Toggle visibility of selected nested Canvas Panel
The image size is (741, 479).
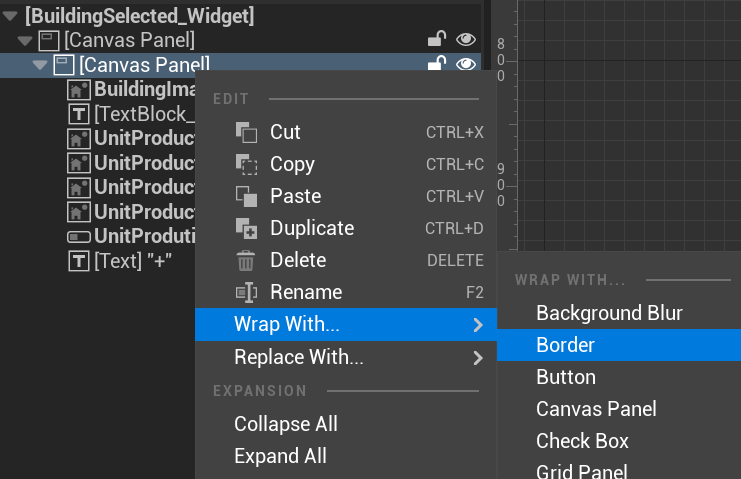[x=465, y=64]
